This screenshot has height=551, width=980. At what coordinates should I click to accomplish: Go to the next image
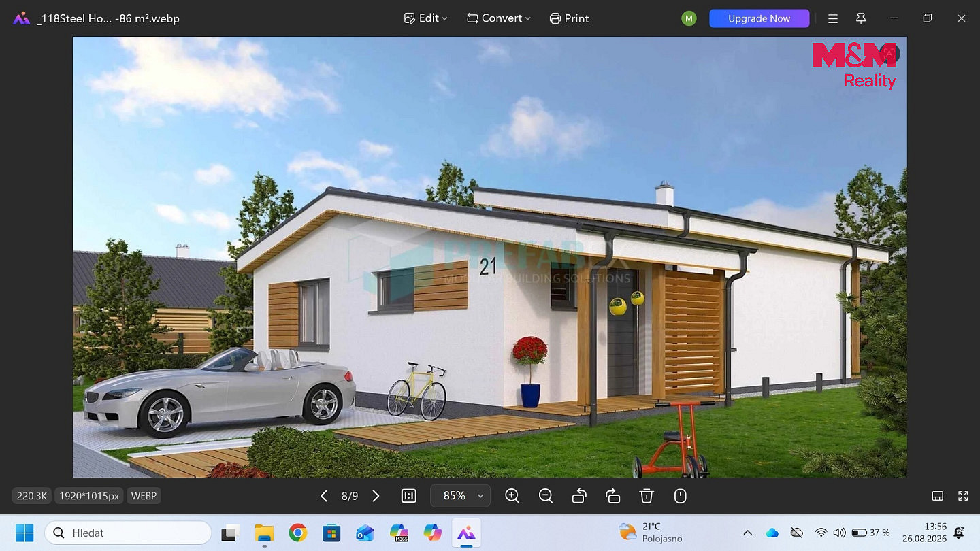[x=376, y=496]
